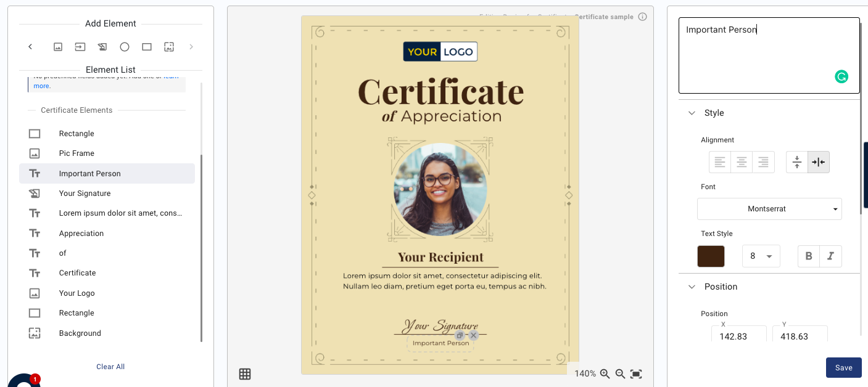Add a circle shape element
868x387 pixels.
[125, 47]
